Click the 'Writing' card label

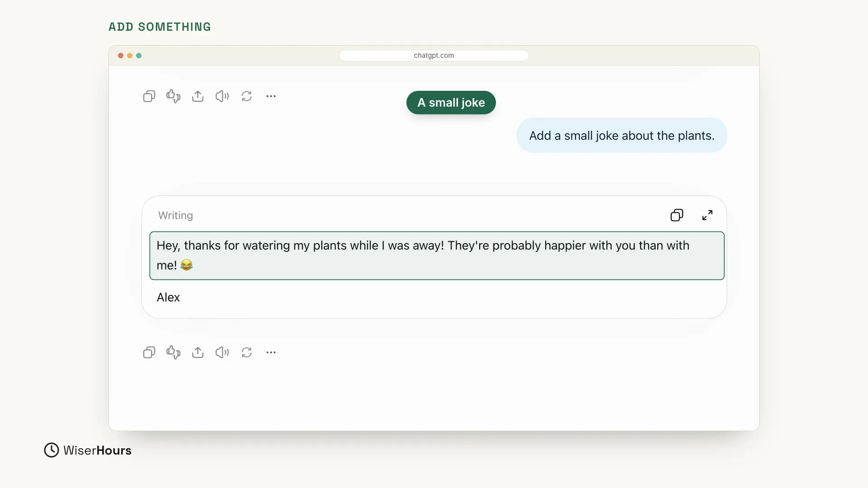(175, 216)
